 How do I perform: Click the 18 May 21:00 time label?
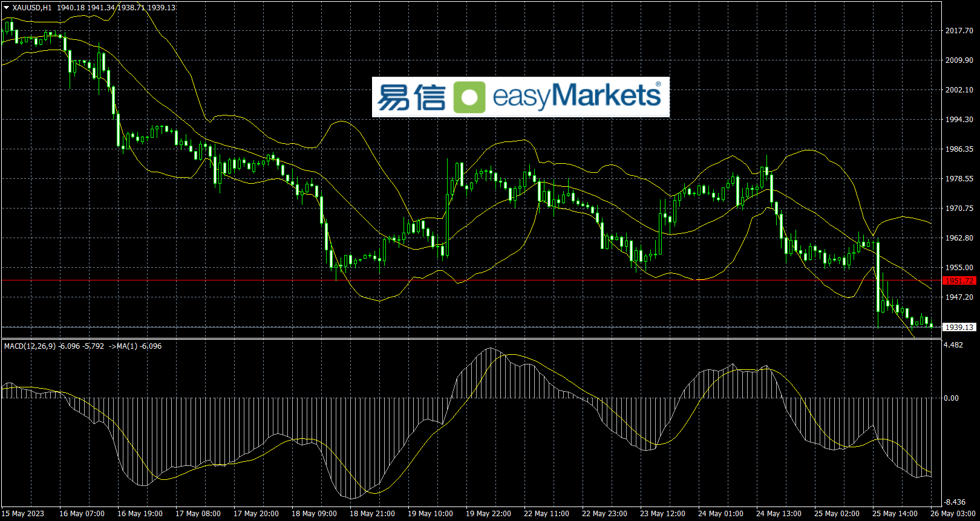coord(372,514)
